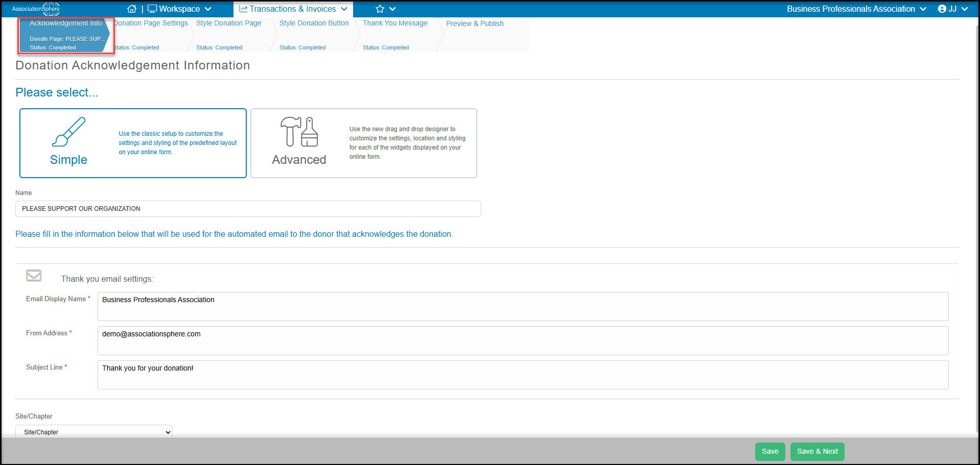Open the Preview & Publish step
This screenshot has width=980, height=465.
point(475,23)
